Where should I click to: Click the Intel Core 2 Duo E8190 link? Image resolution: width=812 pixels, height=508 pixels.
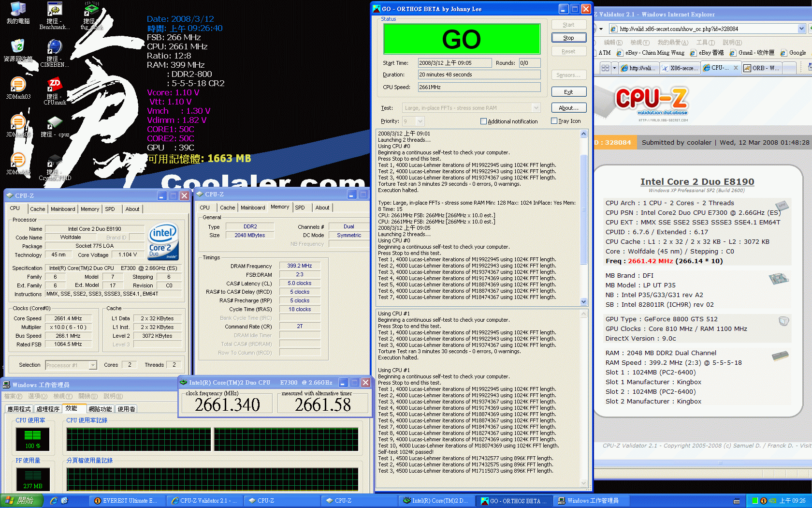697,182
